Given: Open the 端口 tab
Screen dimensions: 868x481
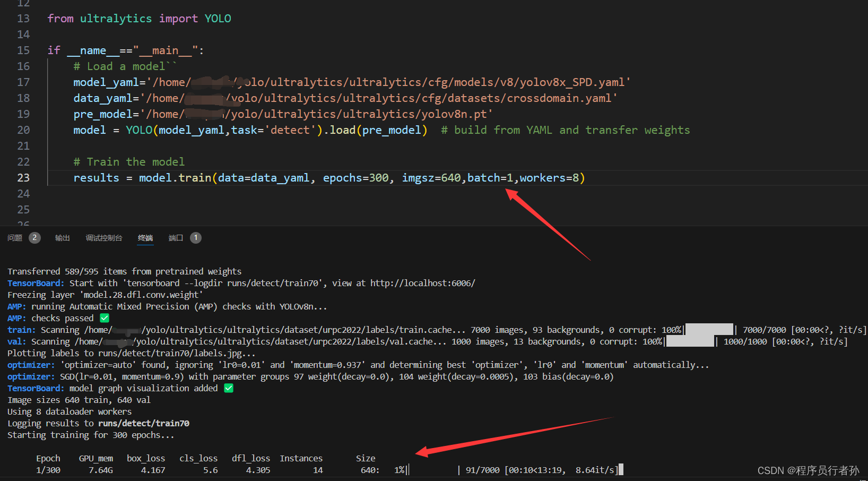Looking at the screenshot, I should click(x=175, y=237).
